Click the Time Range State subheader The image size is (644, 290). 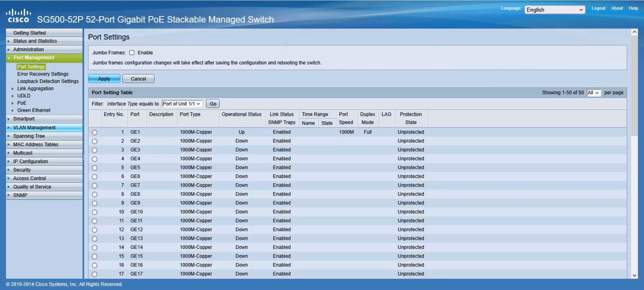(x=327, y=123)
